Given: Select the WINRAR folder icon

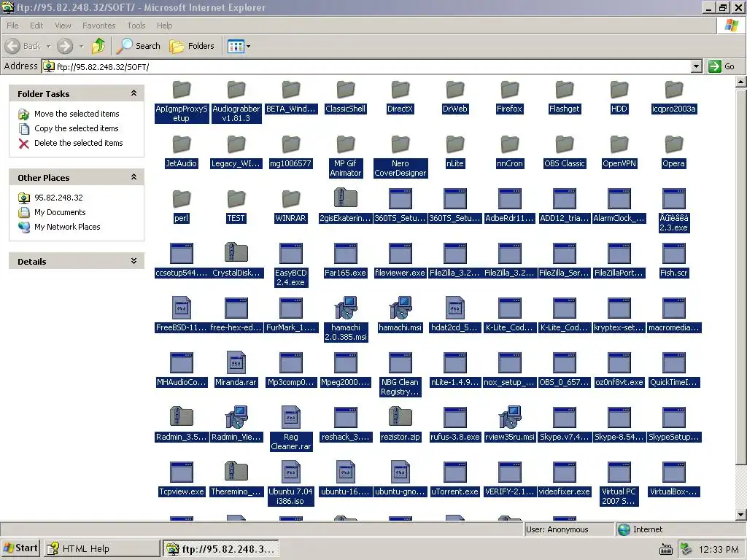Looking at the screenshot, I should [x=290, y=198].
